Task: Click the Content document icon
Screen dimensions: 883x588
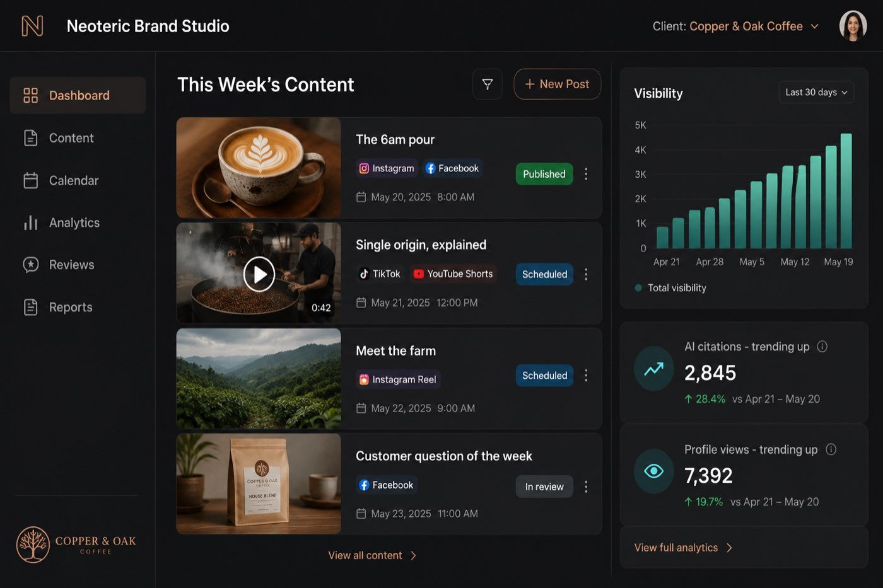Action: click(30, 138)
